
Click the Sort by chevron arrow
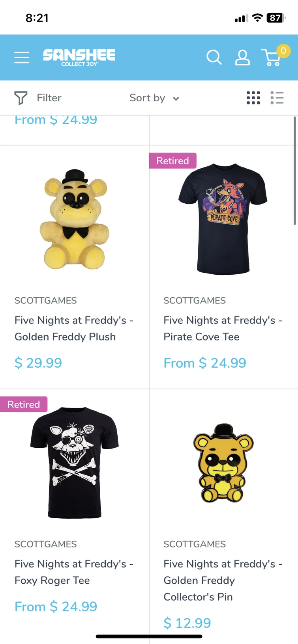click(176, 99)
